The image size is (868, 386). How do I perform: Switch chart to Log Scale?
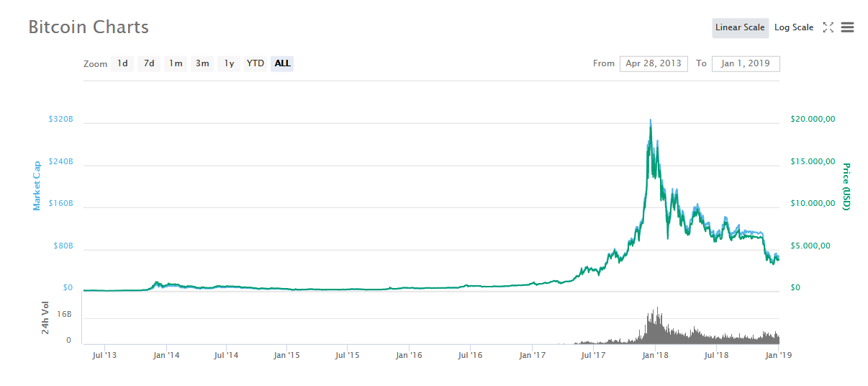point(794,28)
